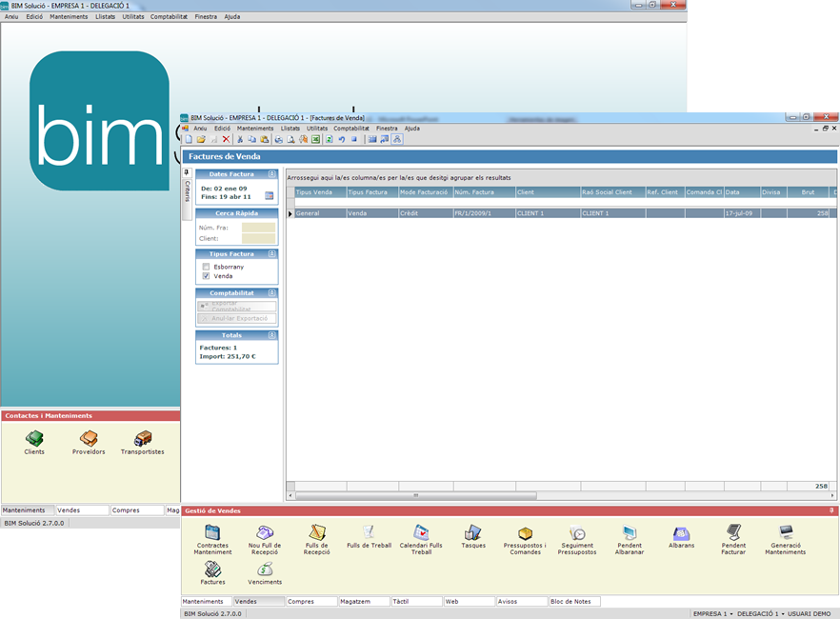Open Clients icon in back window
The width and height of the screenshot is (840, 619).
(x=34, y=442)
